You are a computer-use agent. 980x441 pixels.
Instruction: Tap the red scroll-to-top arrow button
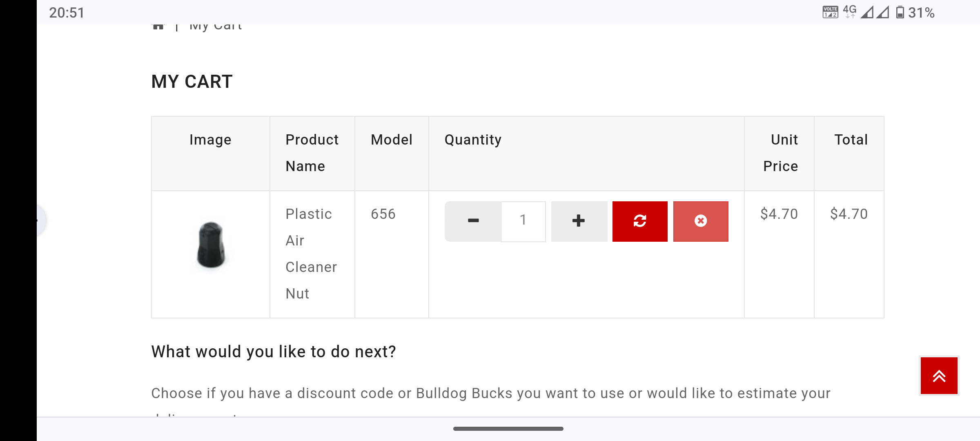click(939, 376)
